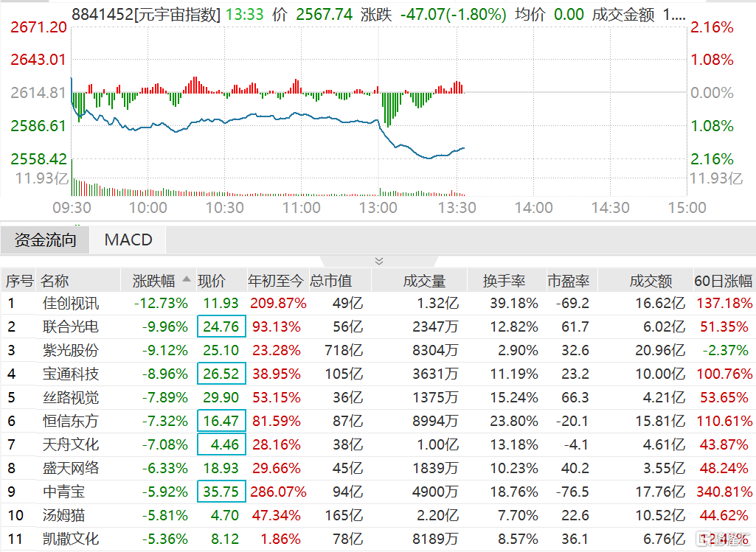Sort by 总市值 column header
The image size is (756, 552).
(330, 281)
